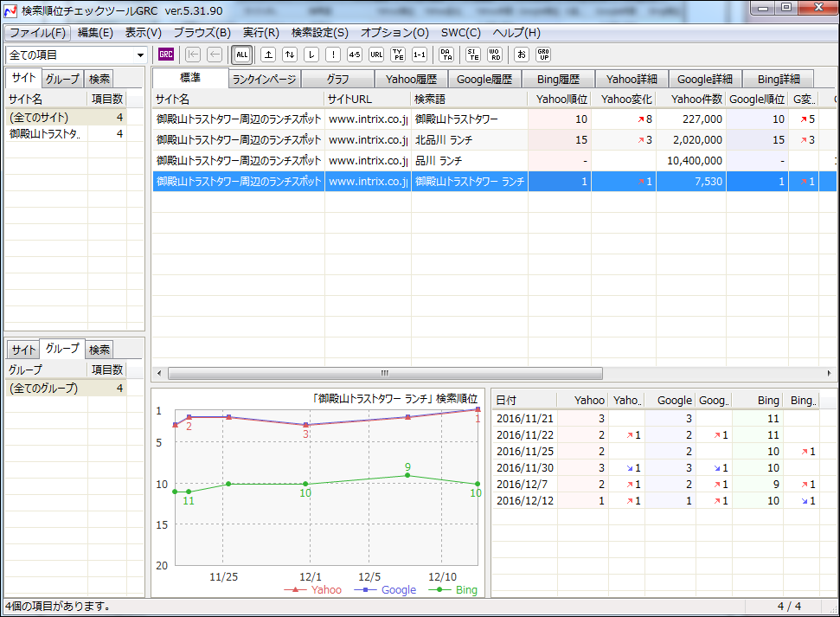Sort by the サイトURL column header
The height and width of the screenshot is (617, 840).
[x=368, y=100]
